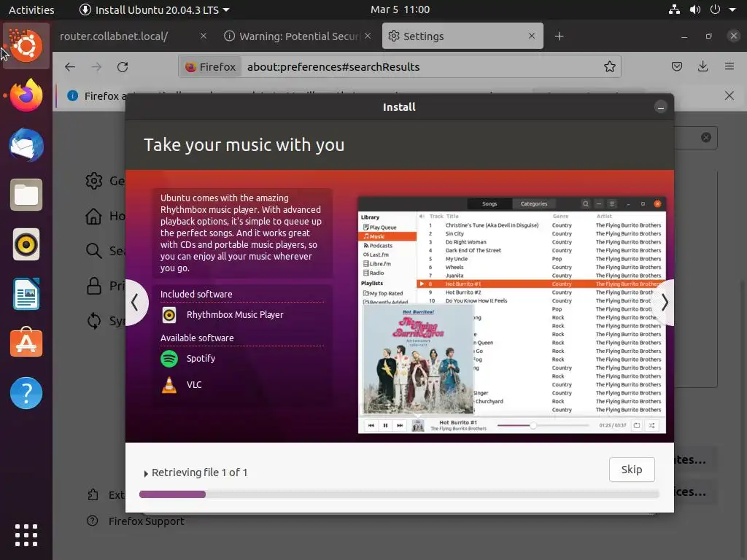Open the Firefox Support link

(146, 521)
